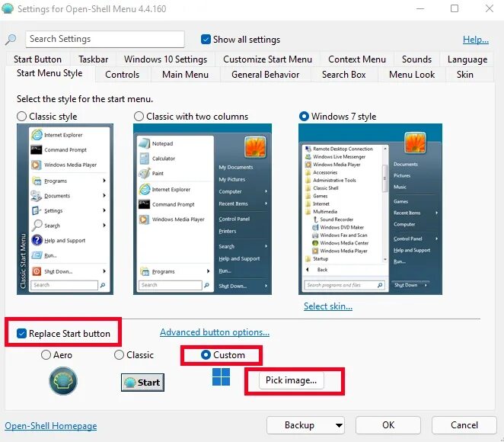Select the Custom button radio option
504x442 pixels.
(206, 355)
